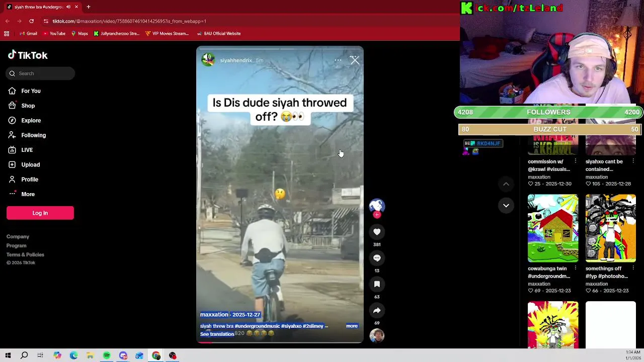Open Copilot from the taskbar
The height and width of the screenshot is (362, 644).
(x=57, y=355)
